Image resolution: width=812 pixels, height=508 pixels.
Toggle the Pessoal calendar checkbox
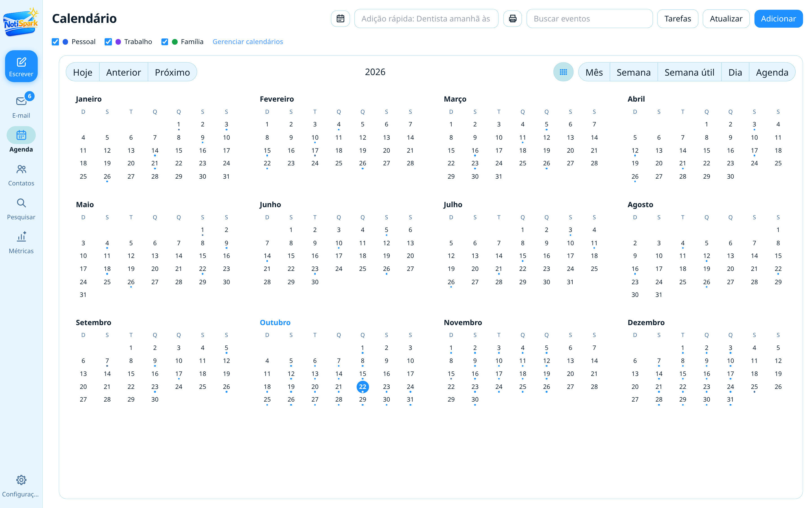point(55,42)
